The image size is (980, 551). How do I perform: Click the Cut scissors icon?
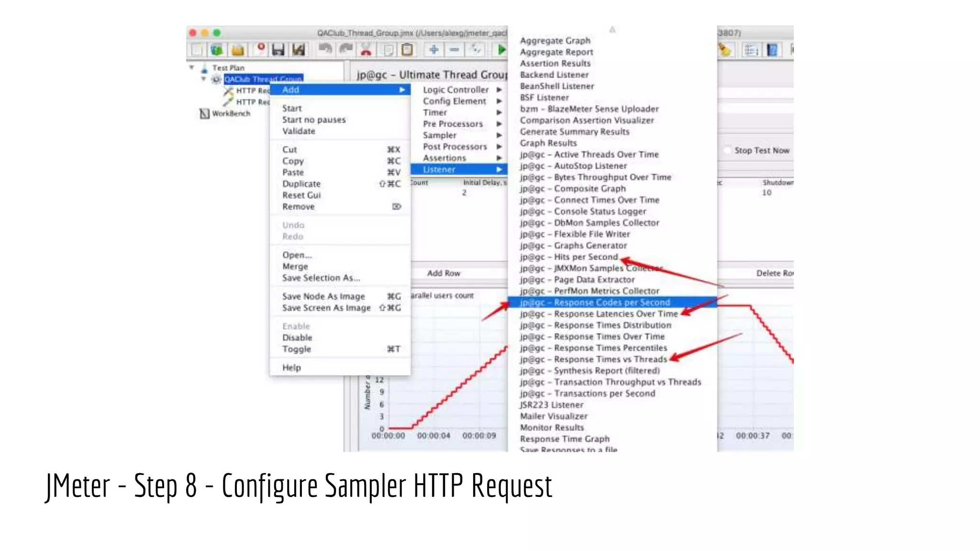tap(366, 50)
